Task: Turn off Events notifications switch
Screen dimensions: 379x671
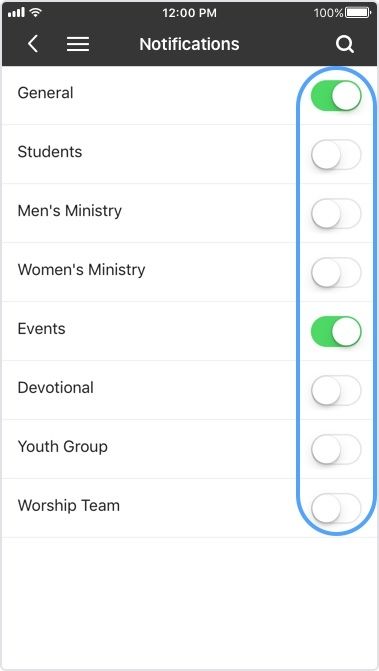Action: [336, 331]
